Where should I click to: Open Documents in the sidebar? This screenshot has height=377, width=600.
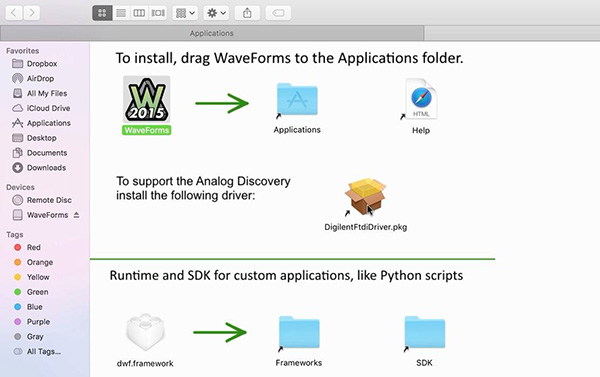tap(47, 153)
